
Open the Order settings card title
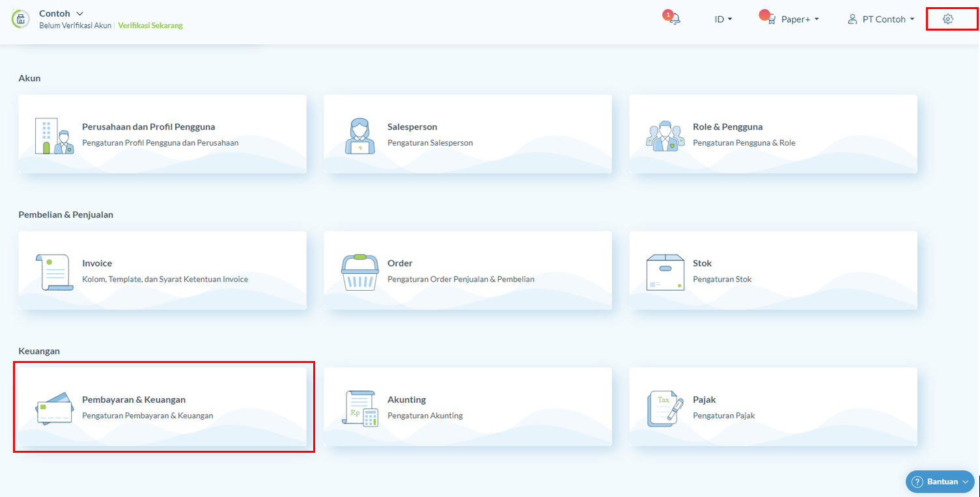click(400, 263)
